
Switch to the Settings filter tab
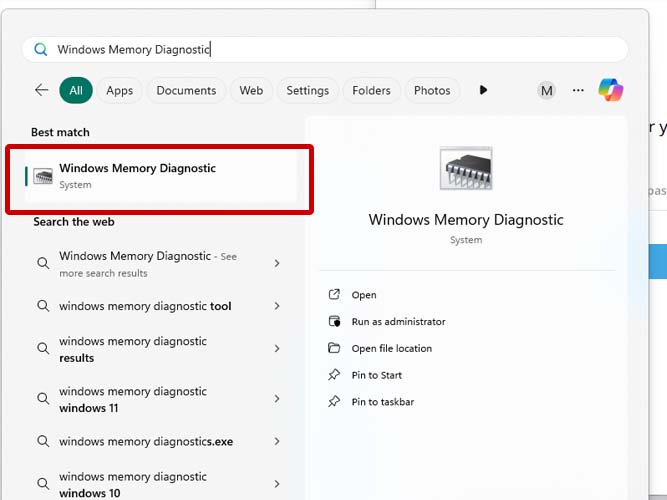pos(307,90)
